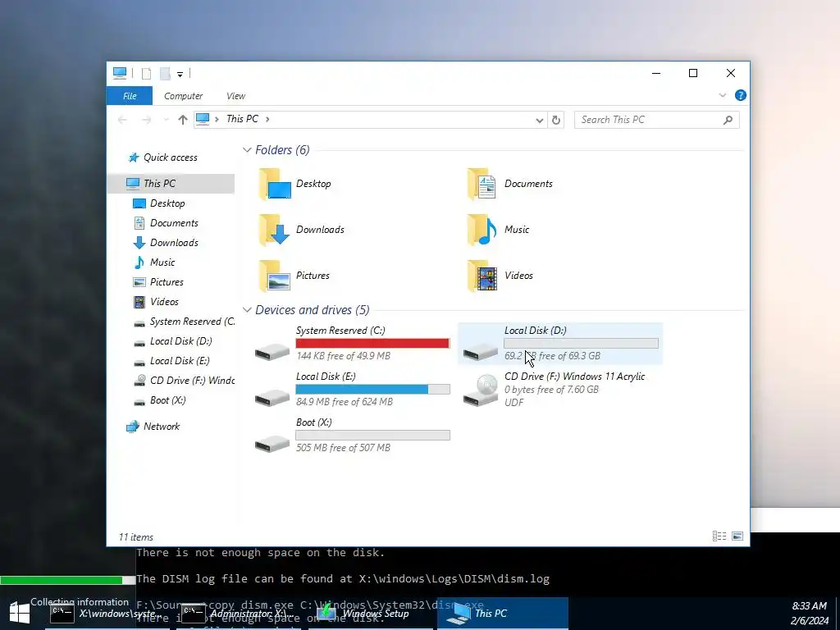840x630 pixels.
Task: Click the Forward navigation arrow
Action: click(x=146, y=120)
